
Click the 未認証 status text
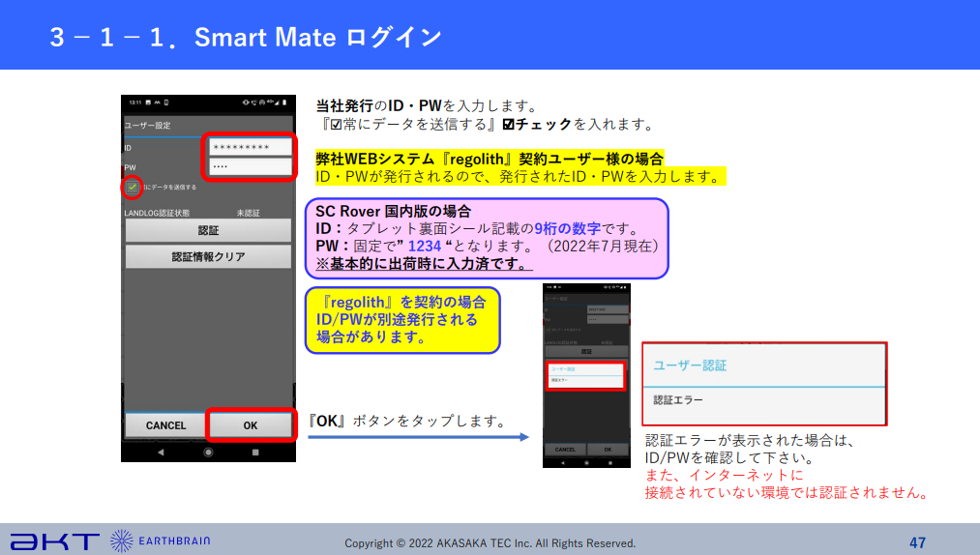tap(248, 213)
